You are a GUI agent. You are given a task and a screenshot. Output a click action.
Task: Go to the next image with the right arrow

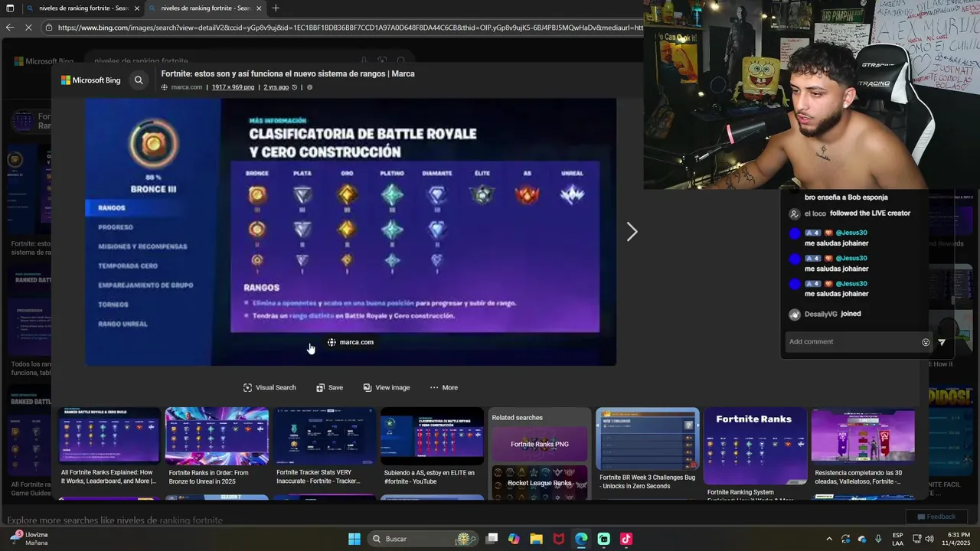632,232
